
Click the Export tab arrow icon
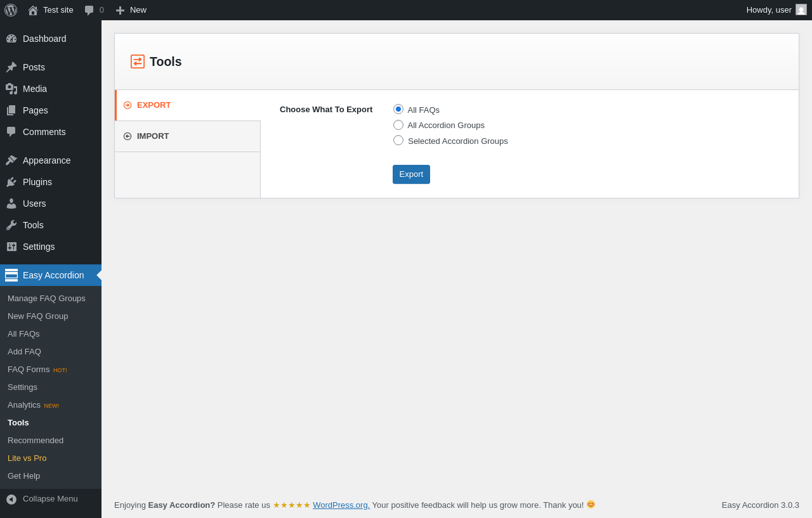[x=128, y=105]
